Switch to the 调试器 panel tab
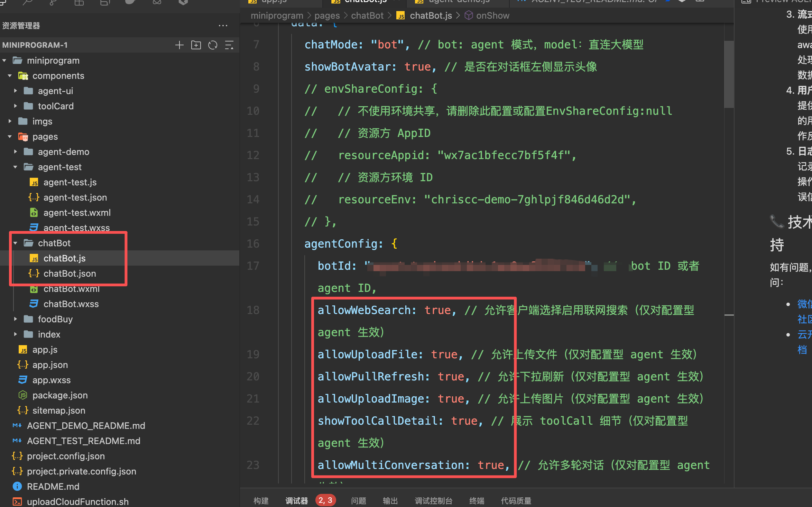 tap(296, 500)
